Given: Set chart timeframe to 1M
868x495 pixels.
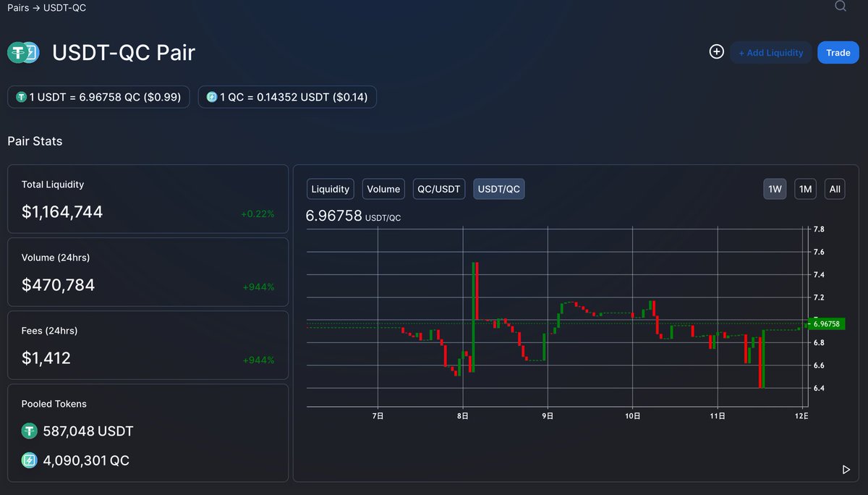Looking at the screenshot, I should [x=805, y=189].
